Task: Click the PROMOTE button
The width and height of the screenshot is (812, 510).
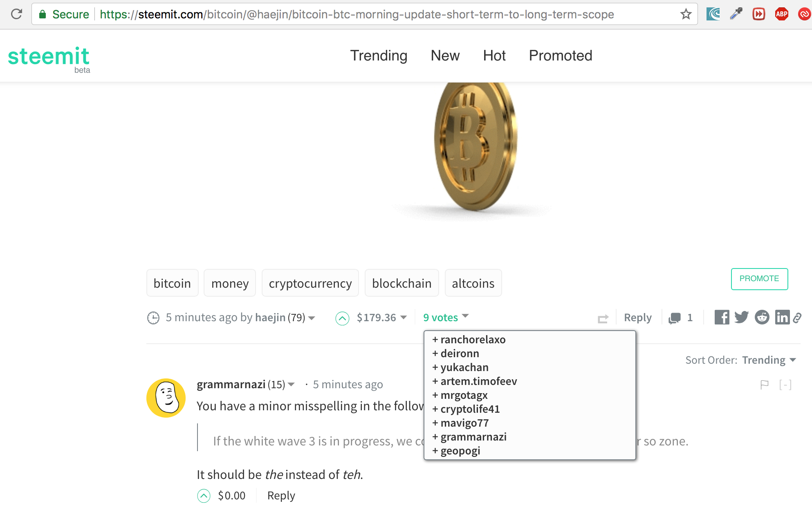Action: coord(759,279)
